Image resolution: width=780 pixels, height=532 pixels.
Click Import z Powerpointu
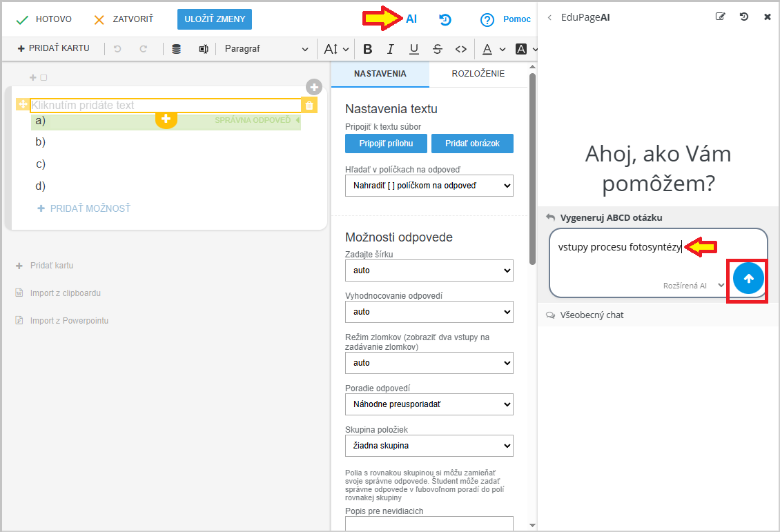[61, 321]
